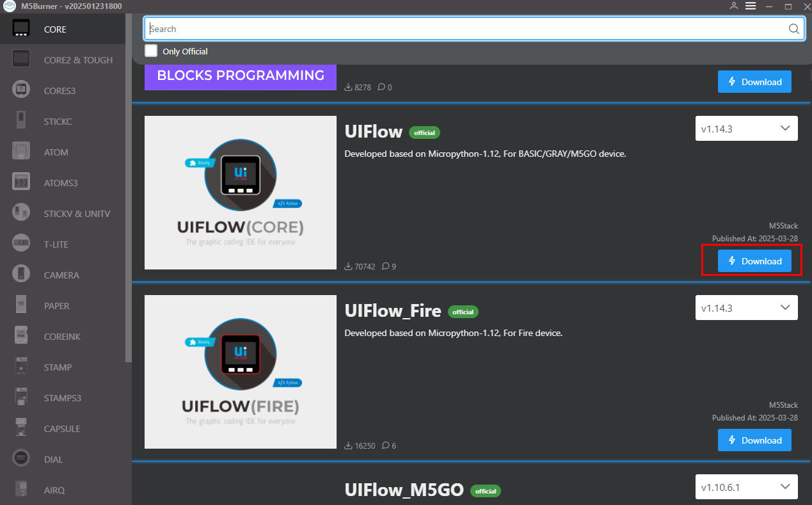Click the UIFlow description text for BASIC/GRAY/M5GO
The image size is (812, 505).
coord(485,154)
